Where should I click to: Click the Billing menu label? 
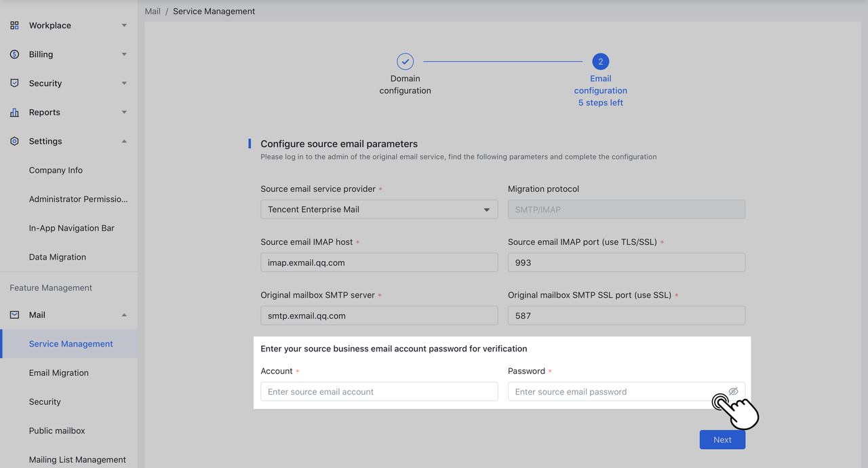41,54
